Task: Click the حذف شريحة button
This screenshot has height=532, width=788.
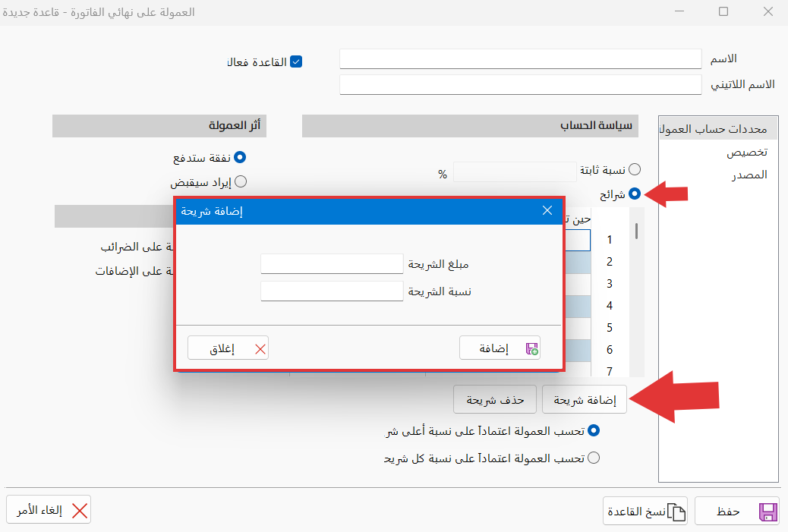Action: click(x=495, y=400)
